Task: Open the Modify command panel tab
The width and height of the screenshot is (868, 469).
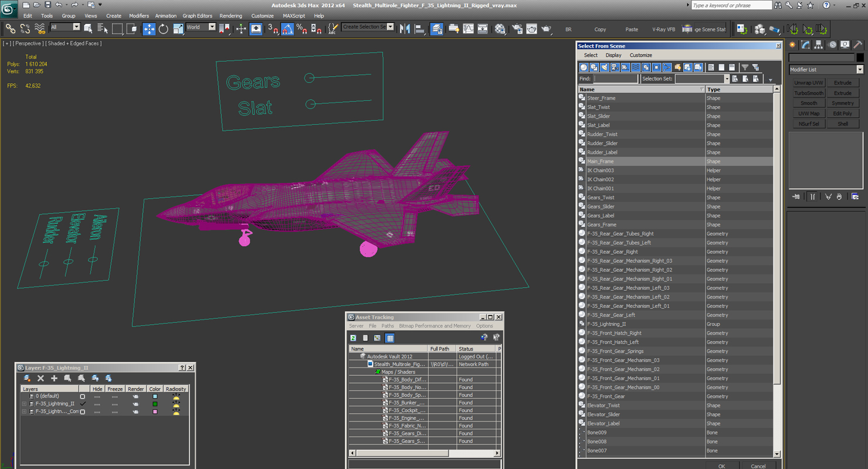Action: [x=806, y=45]
